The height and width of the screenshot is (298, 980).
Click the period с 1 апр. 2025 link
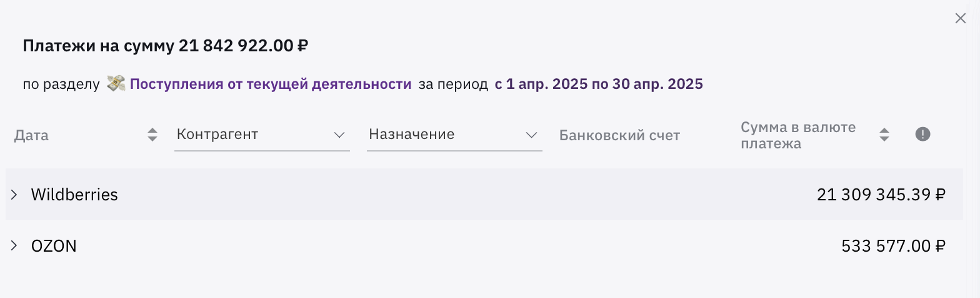coord(599,84)
